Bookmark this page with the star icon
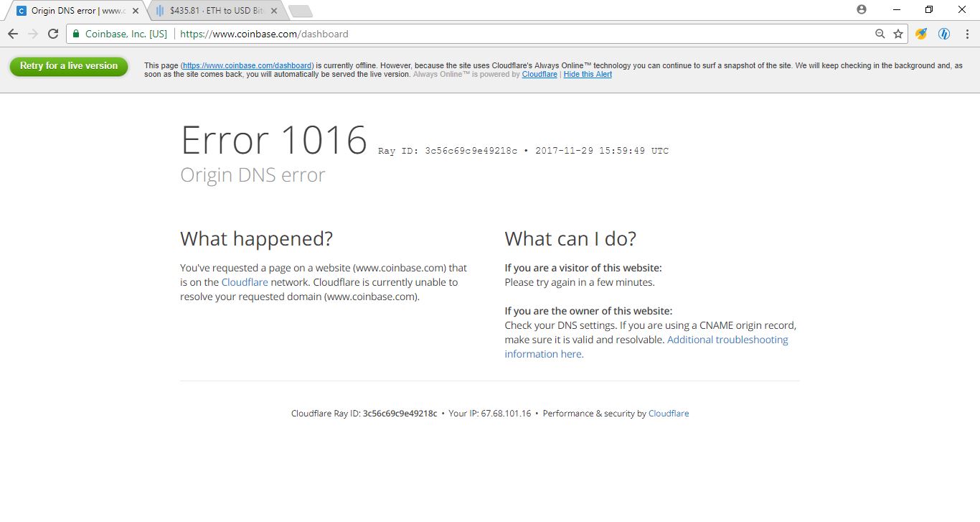 tap(898, 34)
